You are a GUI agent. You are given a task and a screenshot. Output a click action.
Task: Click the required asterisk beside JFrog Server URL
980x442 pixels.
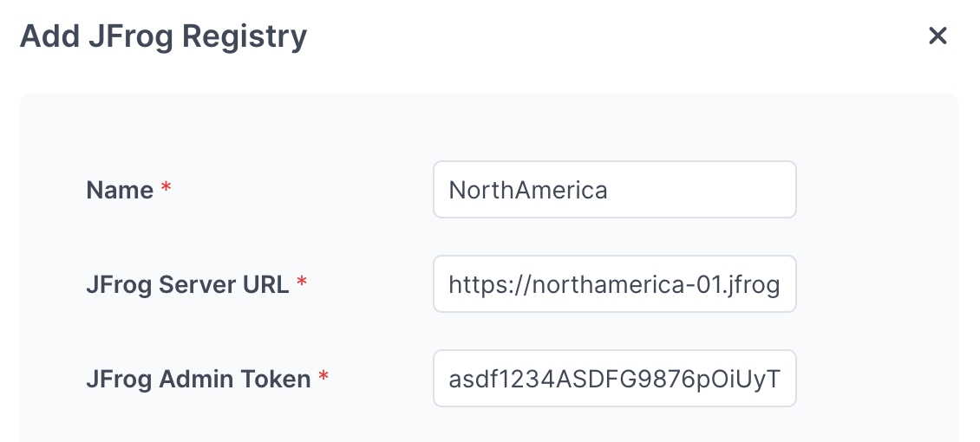click(302, 283)
